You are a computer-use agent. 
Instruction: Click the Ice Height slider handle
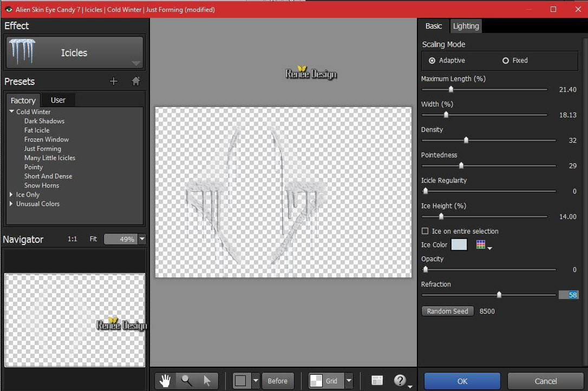coord(441,216)
